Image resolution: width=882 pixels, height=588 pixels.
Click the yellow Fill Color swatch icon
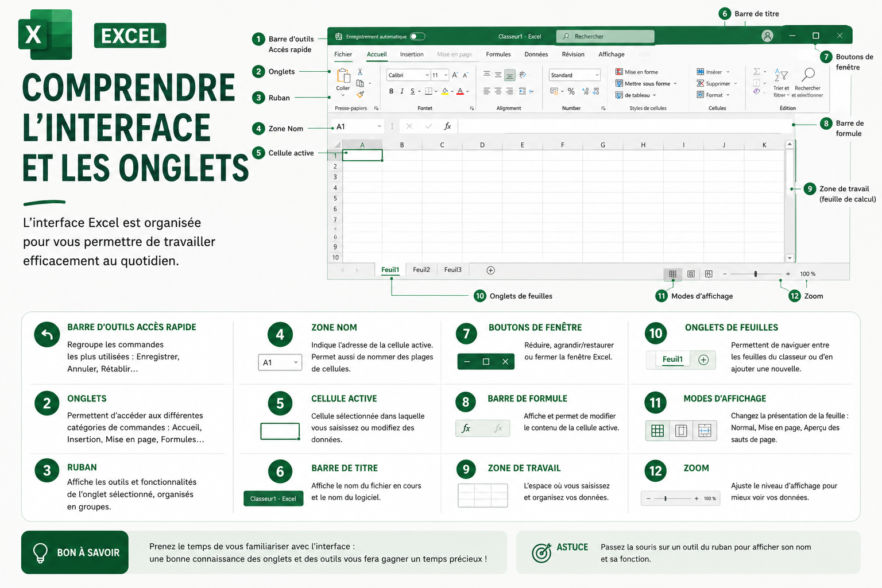[x=445, y=91]
